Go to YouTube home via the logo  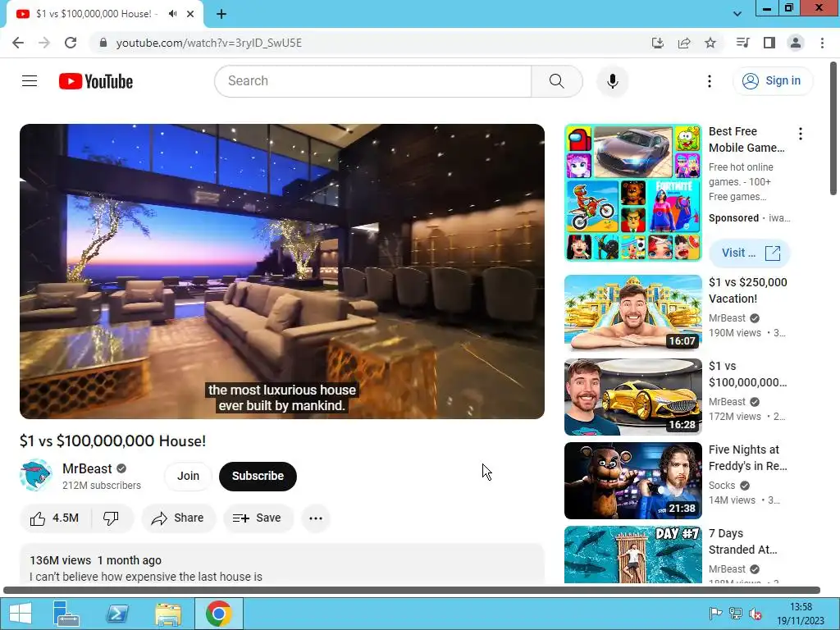[96, 81]
